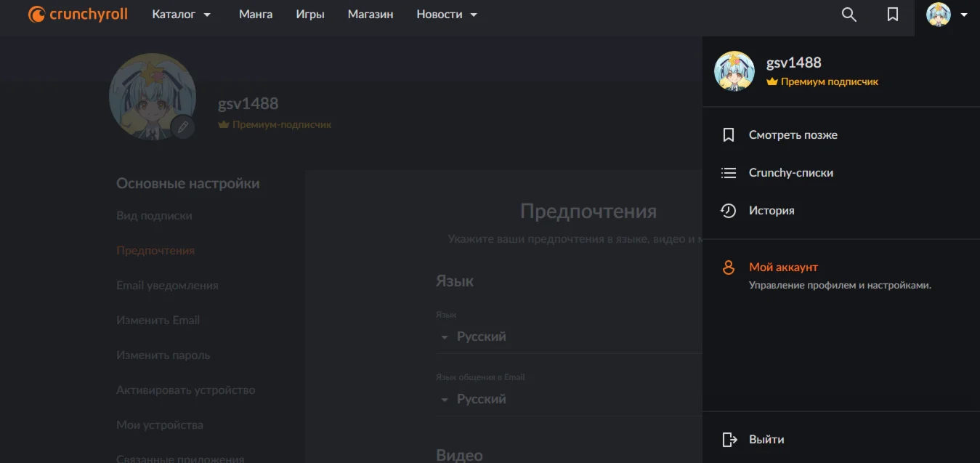
Task: Select the avatar in the account panel
Action: coord(734,71)
